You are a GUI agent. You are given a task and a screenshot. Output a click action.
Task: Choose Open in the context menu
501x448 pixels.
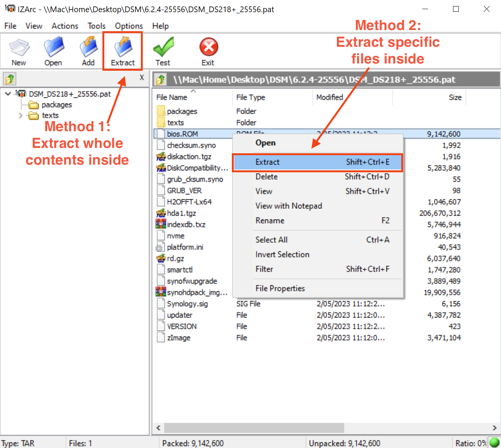(x=318, y=143)
